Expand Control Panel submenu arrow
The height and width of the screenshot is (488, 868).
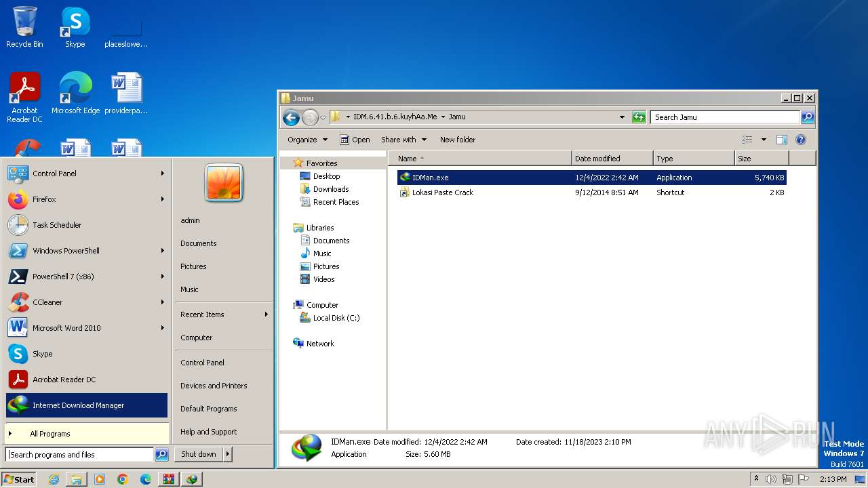click(x=163, y=174)
